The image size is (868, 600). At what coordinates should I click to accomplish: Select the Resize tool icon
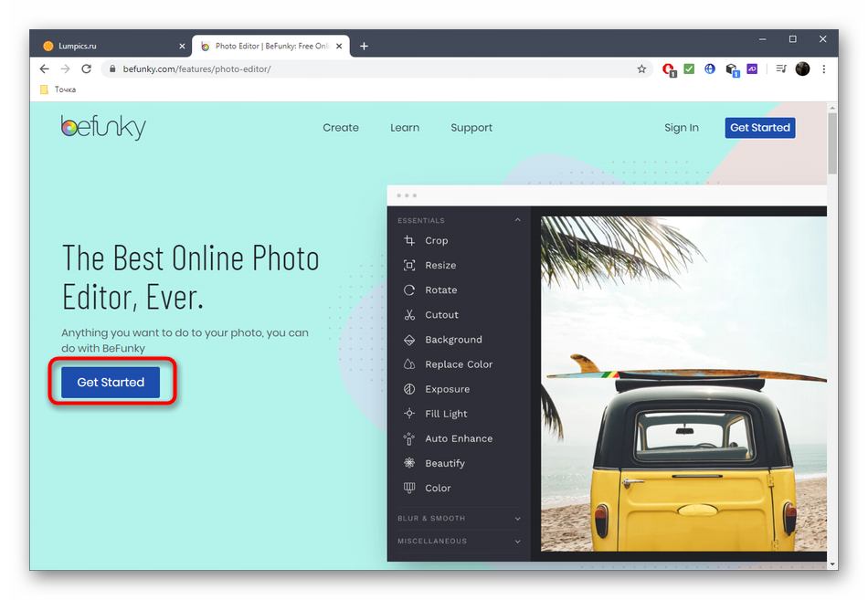[x=409, y=265]
